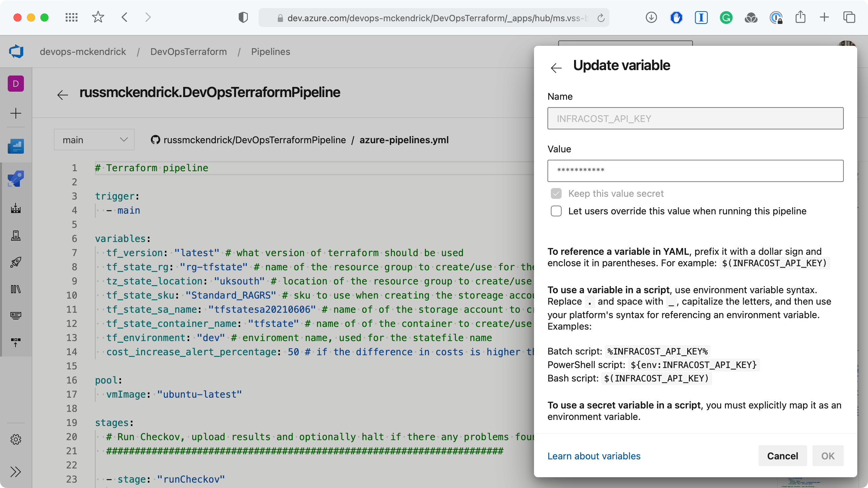Open the Releases rocket outline icon
The image size is (868, 488).
coord(16,262)
